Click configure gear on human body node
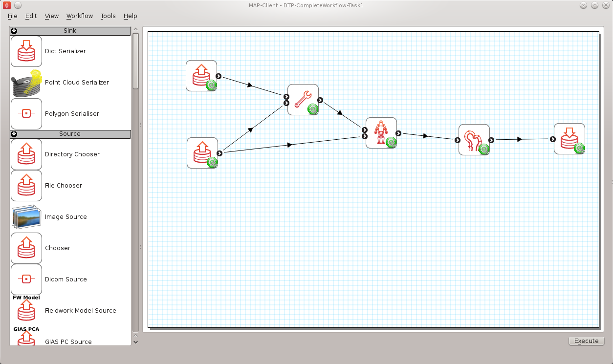 coord(391,143)
